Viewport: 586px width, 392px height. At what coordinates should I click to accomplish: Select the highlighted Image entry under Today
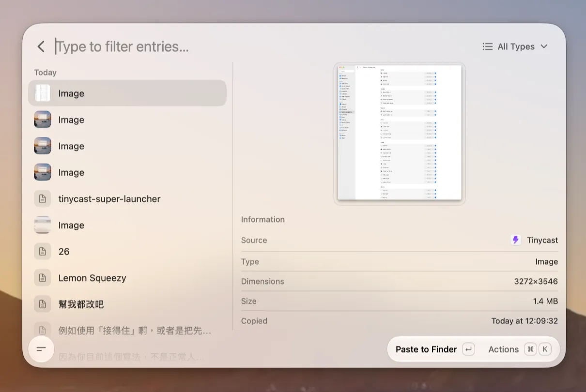(x=127, y=93)
